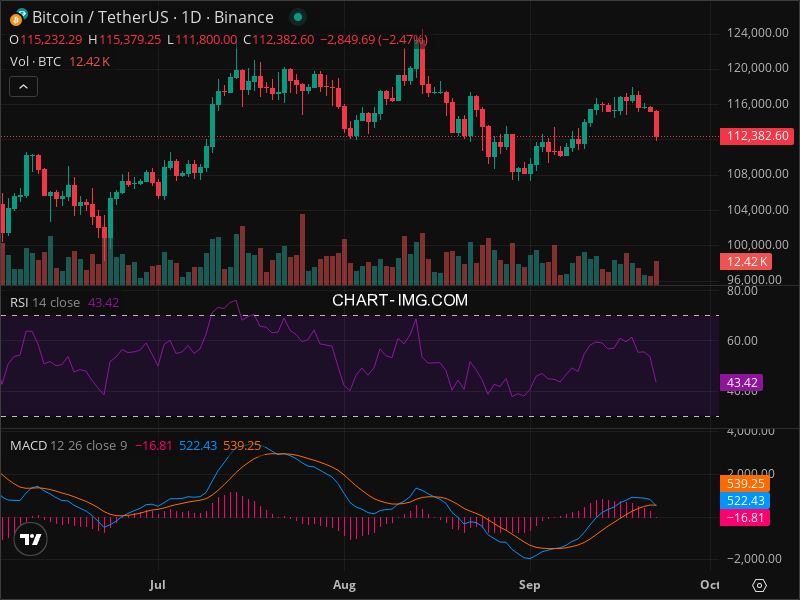Click the blue MACD value tag 522.43
This screenshot has height=600, width=800.
tap(745, 500)
